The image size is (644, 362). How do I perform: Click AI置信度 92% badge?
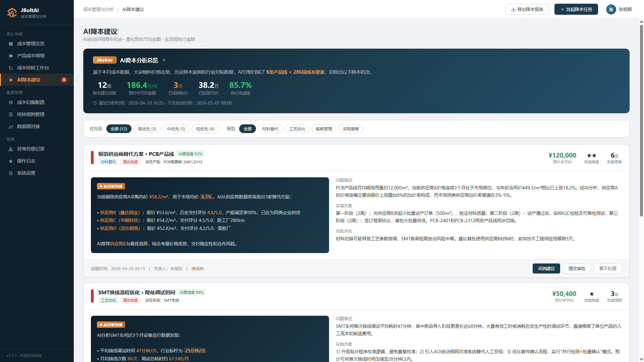pos(191,154)
